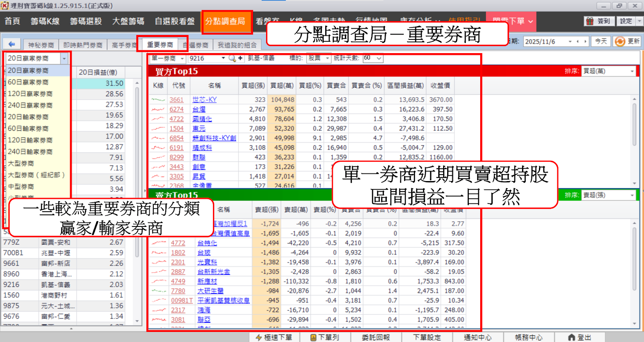Open the 20日贏家券商 dropdown arrow
Viewport: 644px width, 342px height.
tap(64, 59)
